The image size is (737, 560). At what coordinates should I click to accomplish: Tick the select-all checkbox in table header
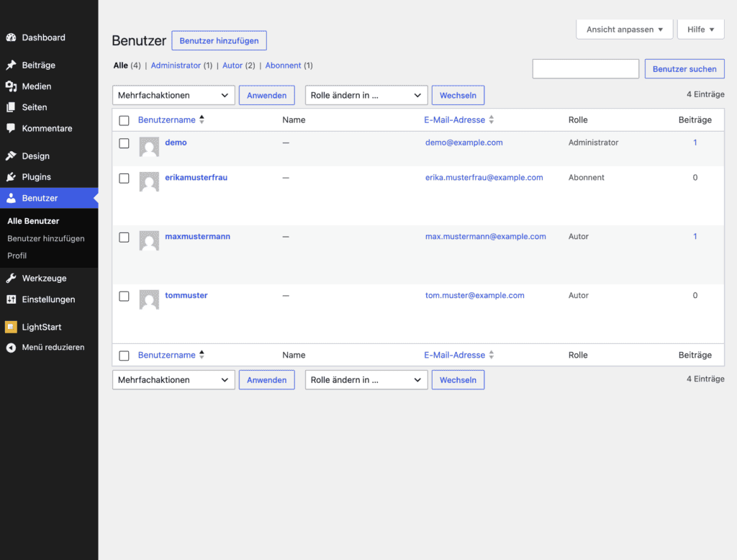(x=124, y=120)
